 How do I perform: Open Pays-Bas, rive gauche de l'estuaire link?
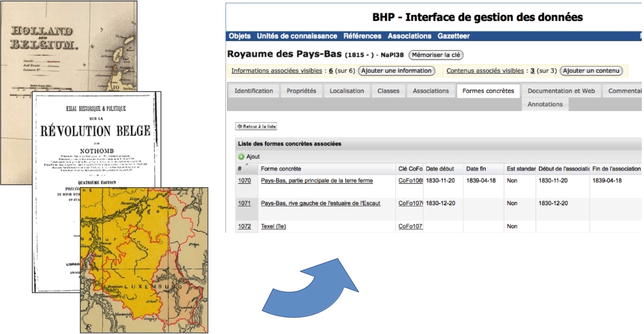[320, 204]
